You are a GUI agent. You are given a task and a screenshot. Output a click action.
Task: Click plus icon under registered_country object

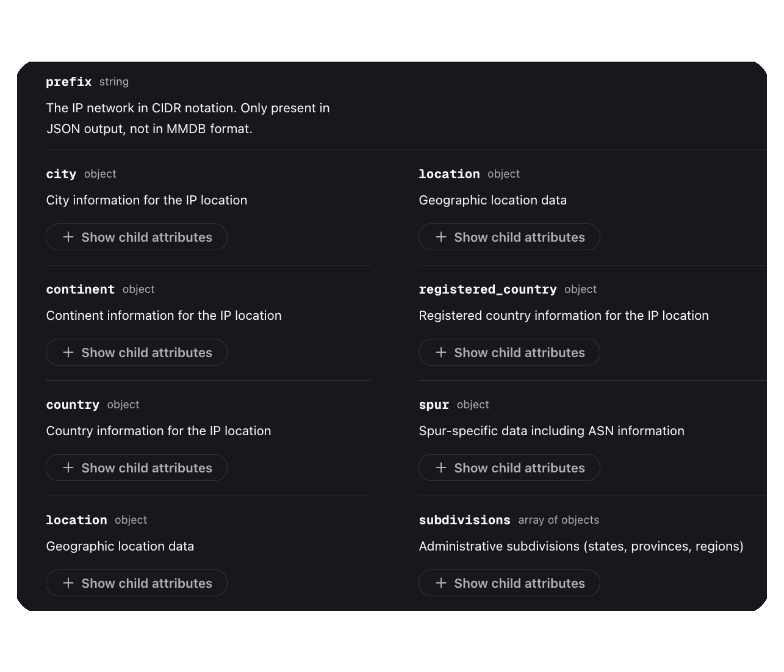[x=441, y=352]
